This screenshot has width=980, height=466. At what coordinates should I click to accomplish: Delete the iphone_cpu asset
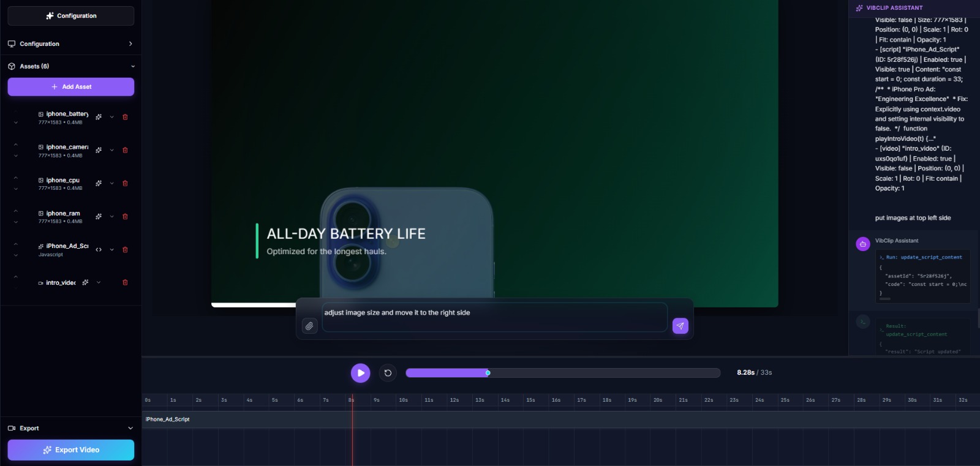click(125, 183)
